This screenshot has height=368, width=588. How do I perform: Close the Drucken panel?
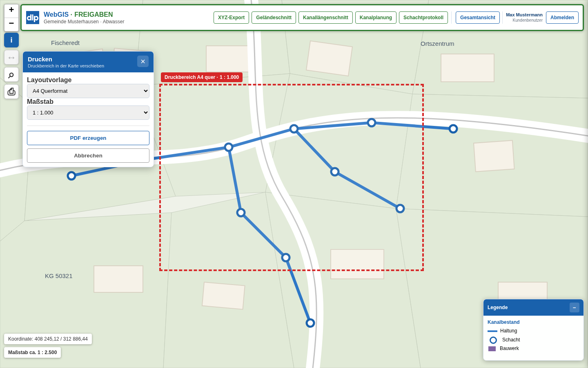(143, 61)
